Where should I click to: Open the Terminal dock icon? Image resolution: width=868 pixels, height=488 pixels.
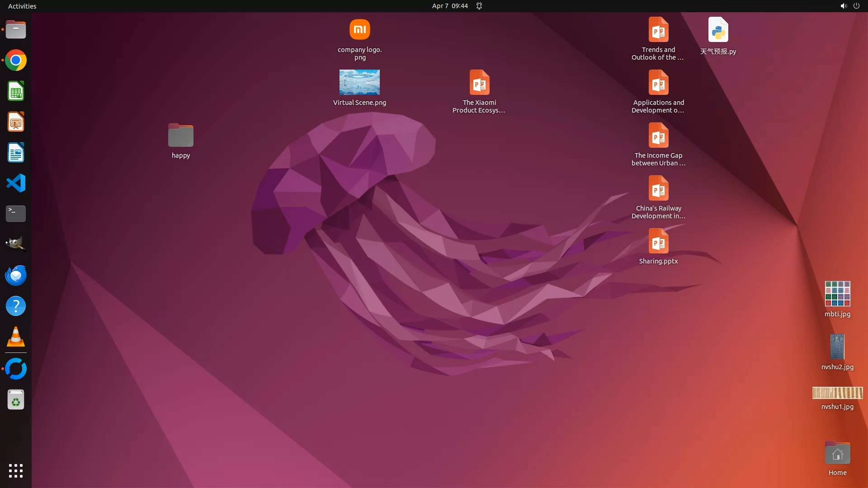16,214
